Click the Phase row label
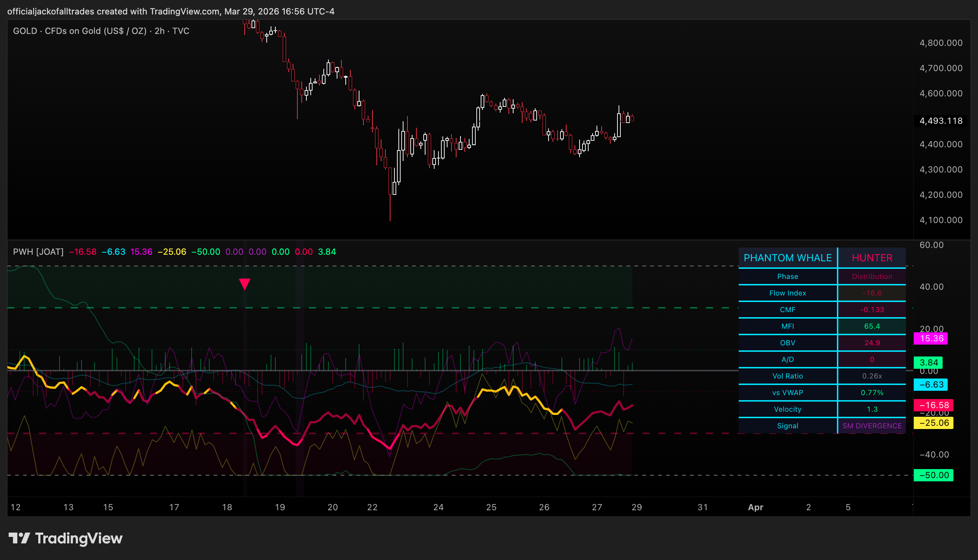This screenshot has height=560, width=978. (787, 276)
